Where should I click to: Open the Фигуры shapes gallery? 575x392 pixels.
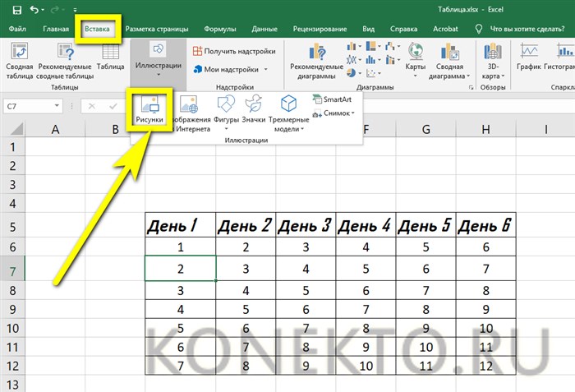click(x=226, y=113)
